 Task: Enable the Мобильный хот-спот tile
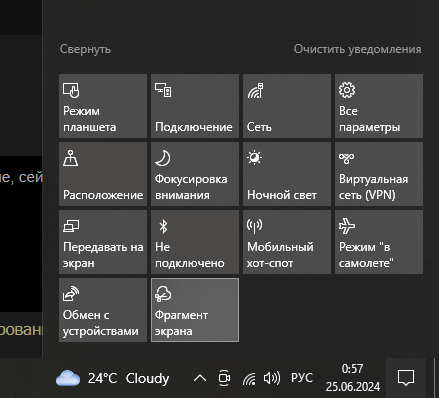(287, 242)
